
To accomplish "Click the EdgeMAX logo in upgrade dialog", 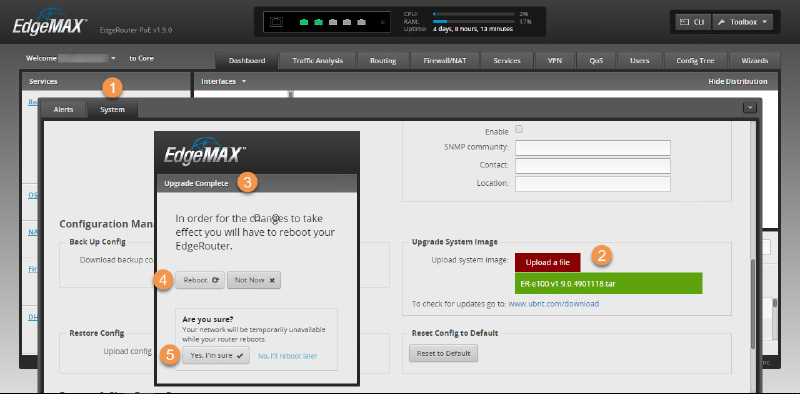I will click(205, 151).
